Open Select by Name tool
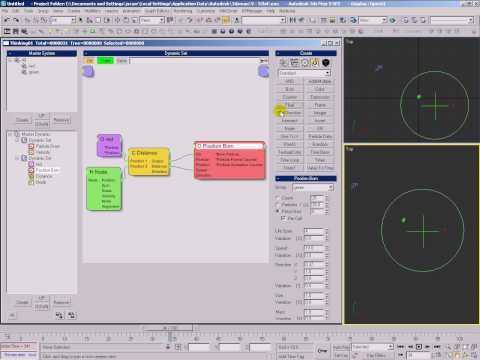 click(89, 20)
